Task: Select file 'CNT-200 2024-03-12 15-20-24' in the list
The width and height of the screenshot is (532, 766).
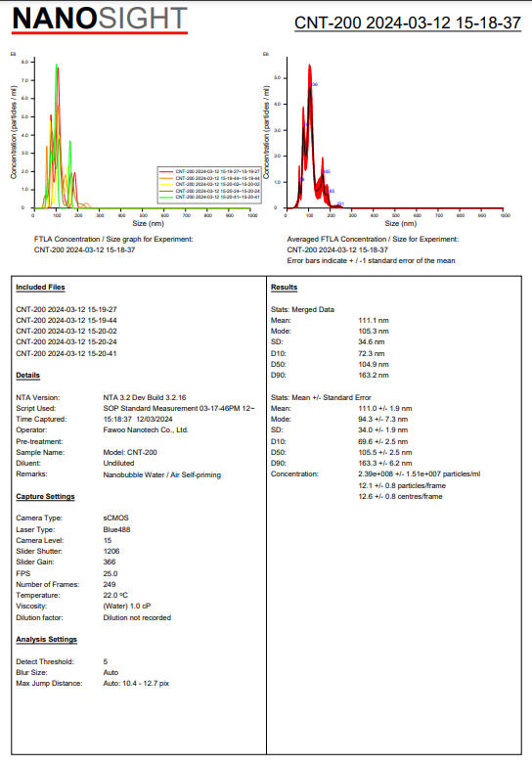Action: point(66,341)
